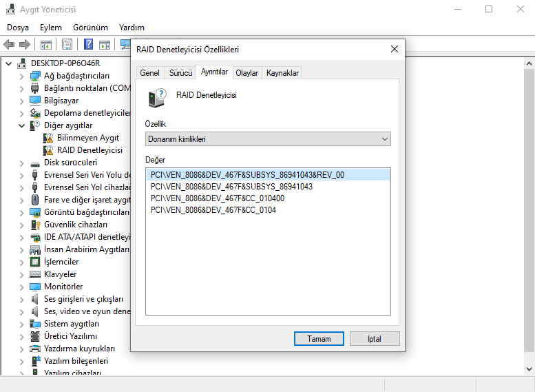Click the Sistem aygıtları folder icon
Image resolution: width=535 pixels, height=392 pixels.
click(x=35, y=324)
